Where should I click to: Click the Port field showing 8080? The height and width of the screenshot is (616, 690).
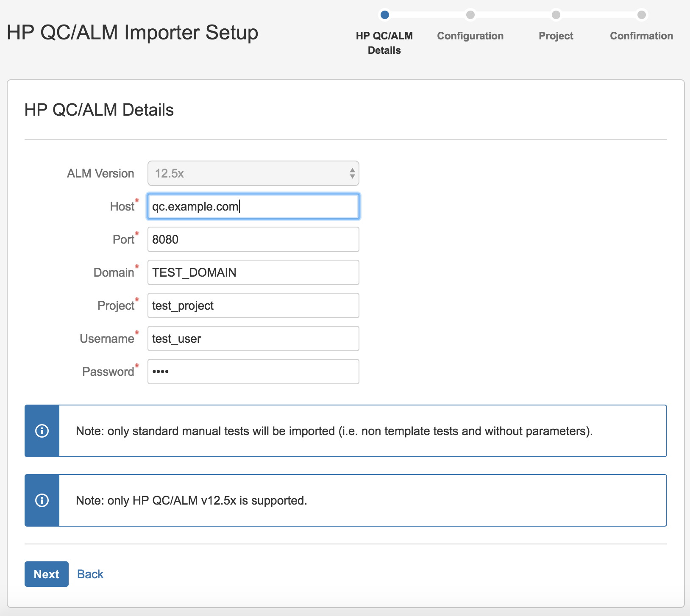[x=253, y=239]
